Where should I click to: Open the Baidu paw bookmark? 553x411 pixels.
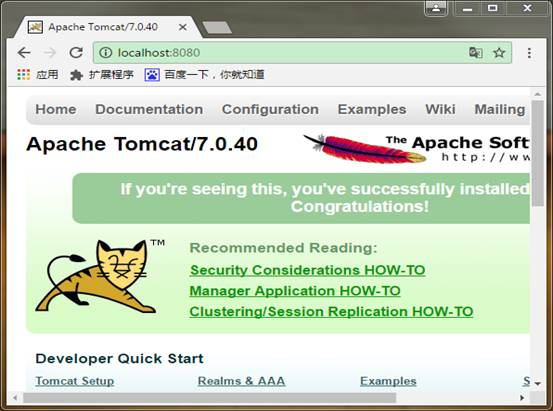tap(152, 75)
